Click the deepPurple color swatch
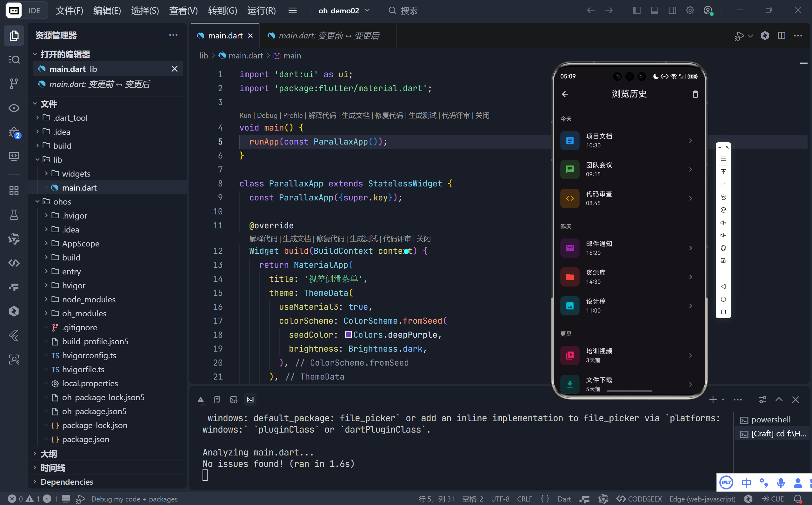This screenshot has height=505, width=812. (348, 334)
